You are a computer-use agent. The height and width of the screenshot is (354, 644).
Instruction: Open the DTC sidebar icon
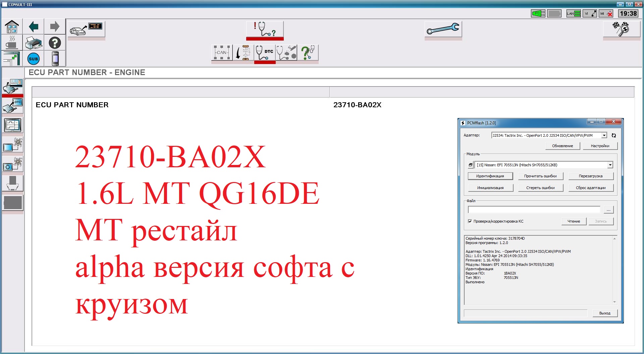[x=13, y=106]
